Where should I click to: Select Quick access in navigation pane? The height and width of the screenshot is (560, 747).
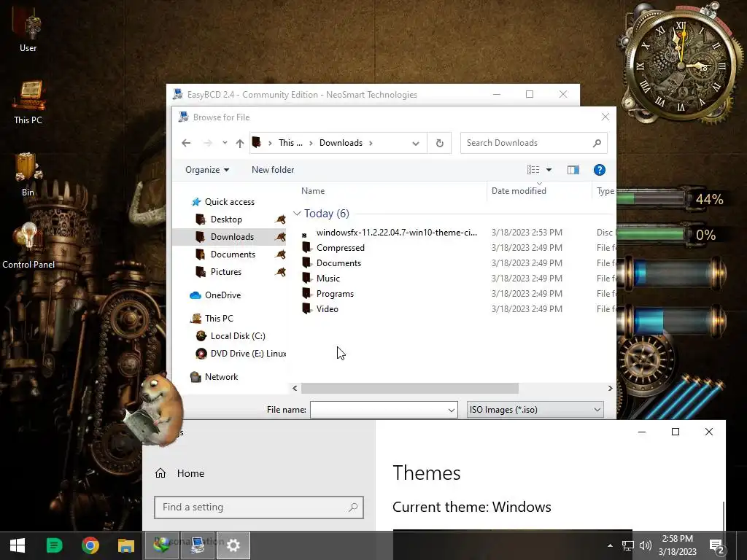229,202
